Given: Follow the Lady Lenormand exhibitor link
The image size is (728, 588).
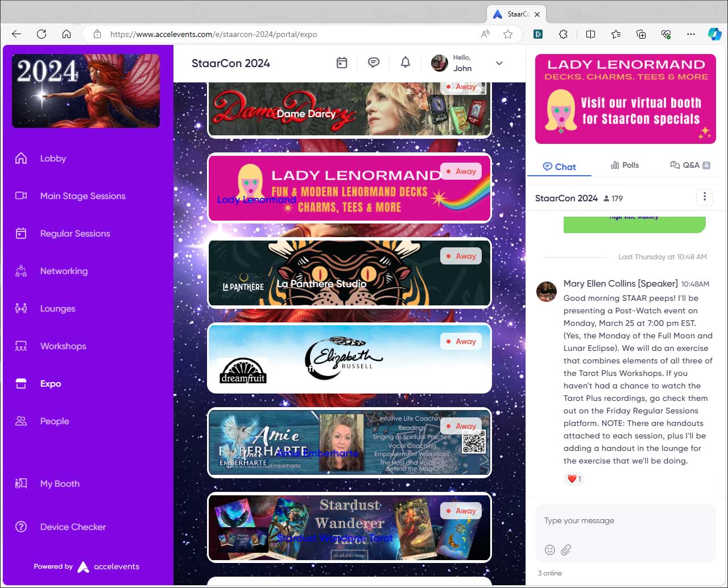Looking at the screenshot, I should click(257, 200).
